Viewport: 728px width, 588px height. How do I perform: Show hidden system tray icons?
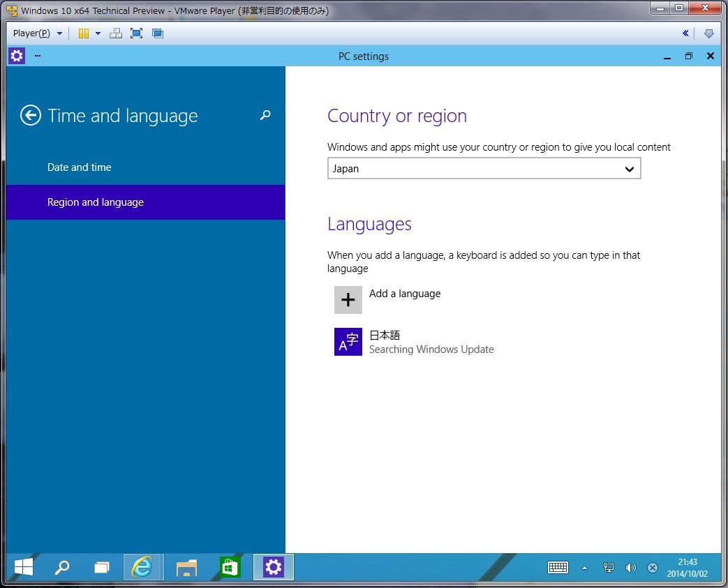point(584,568)
